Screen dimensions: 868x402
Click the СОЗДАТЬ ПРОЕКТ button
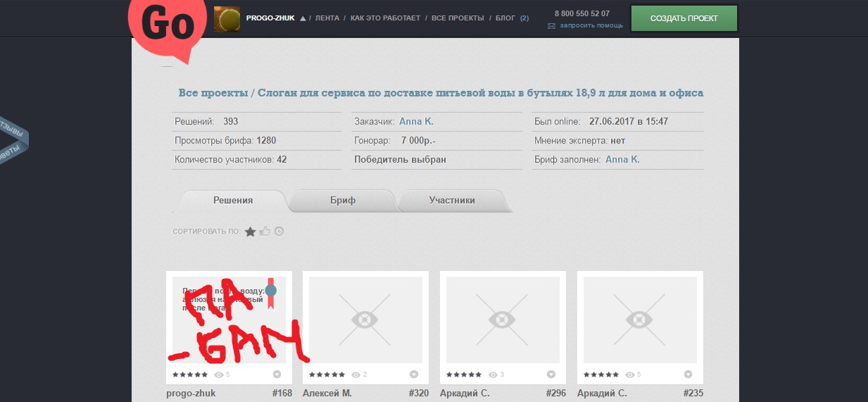[684, 18]
